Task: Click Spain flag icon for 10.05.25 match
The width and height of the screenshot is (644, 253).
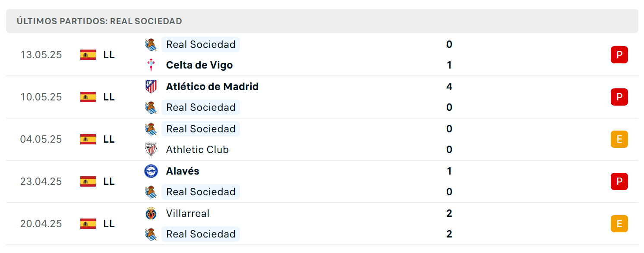Action: click(x=88, y=97)
